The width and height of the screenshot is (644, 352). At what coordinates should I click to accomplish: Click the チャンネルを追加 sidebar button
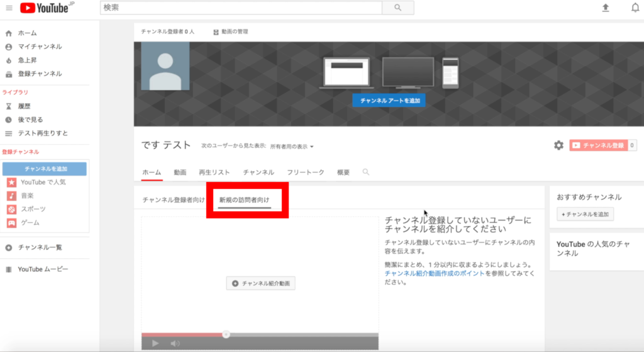point(45,169)
